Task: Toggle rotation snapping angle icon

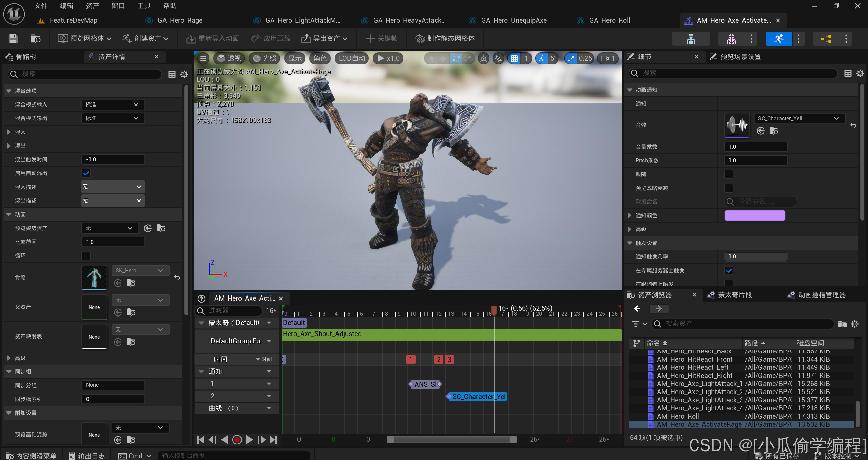Action: 542,58
